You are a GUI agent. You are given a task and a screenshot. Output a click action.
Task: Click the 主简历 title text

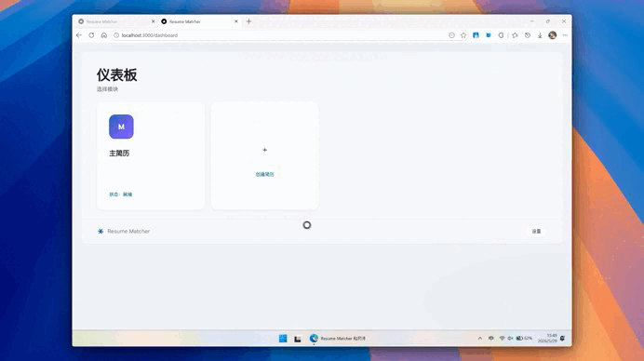[x=119, y=154]
